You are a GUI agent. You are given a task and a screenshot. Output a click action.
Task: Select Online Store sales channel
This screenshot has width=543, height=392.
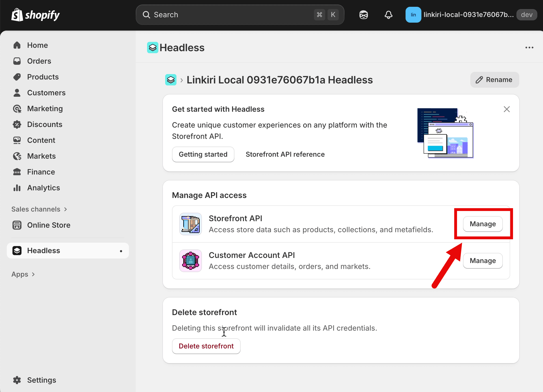pos(49,225)
